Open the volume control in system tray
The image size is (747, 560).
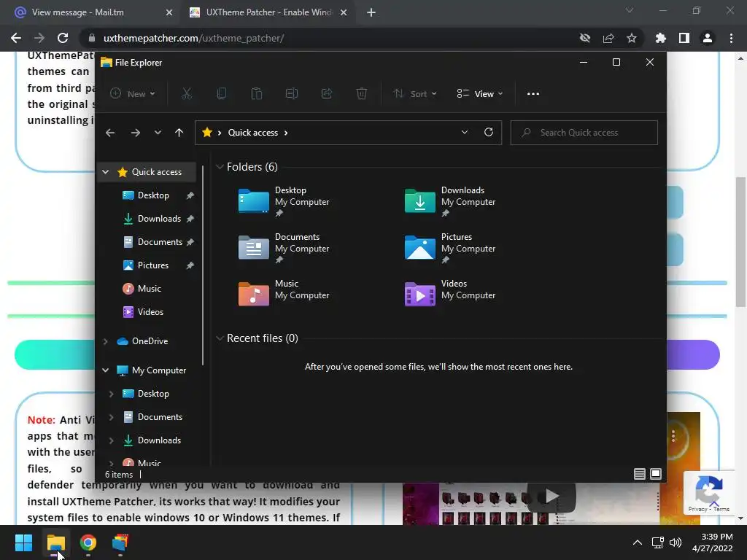tap(676, 542)
